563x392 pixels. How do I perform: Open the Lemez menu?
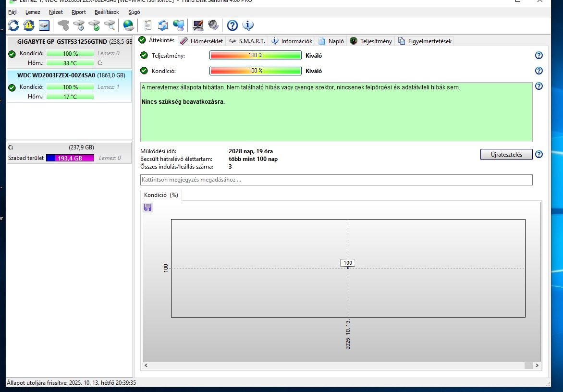pos(33,12)
